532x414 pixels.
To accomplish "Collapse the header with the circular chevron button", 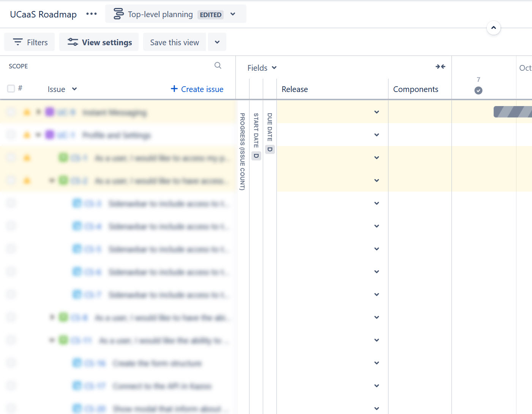I will point(494,28).
